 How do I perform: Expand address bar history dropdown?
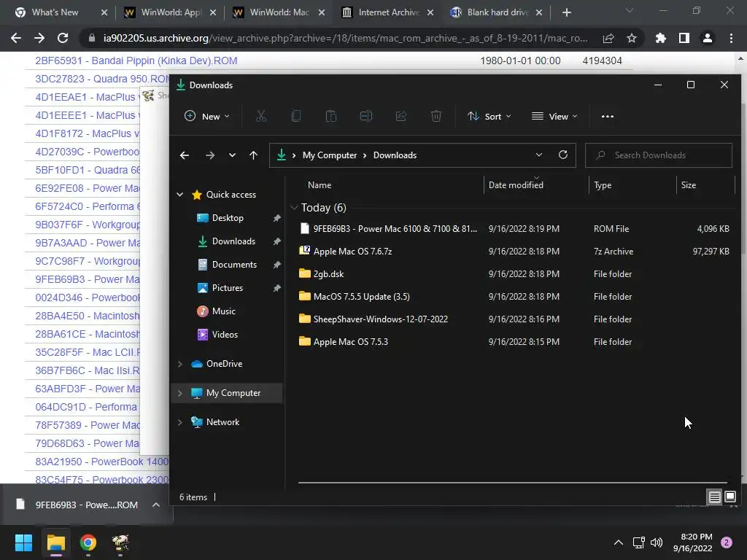(539, 155)
